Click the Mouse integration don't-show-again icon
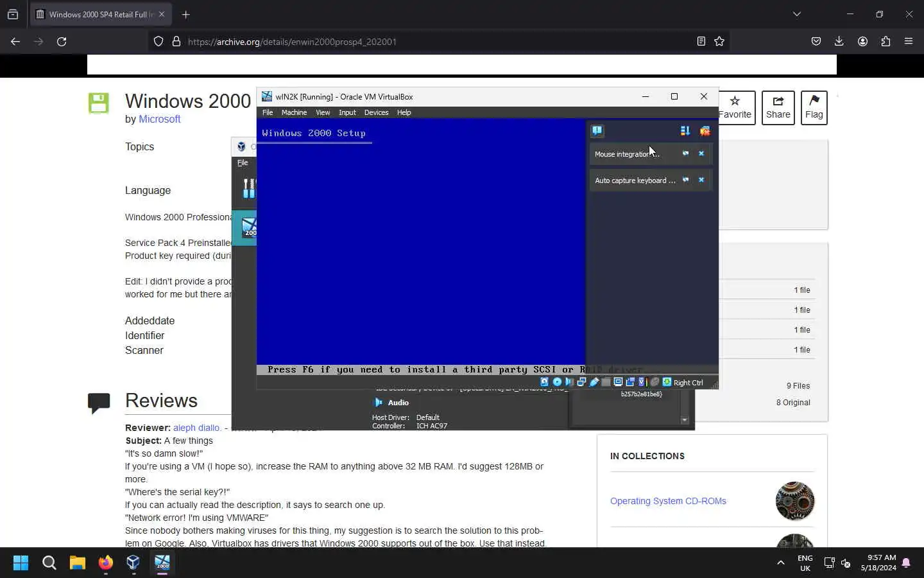The height and width of the screenshot is (578, 924). coord(685,153)
